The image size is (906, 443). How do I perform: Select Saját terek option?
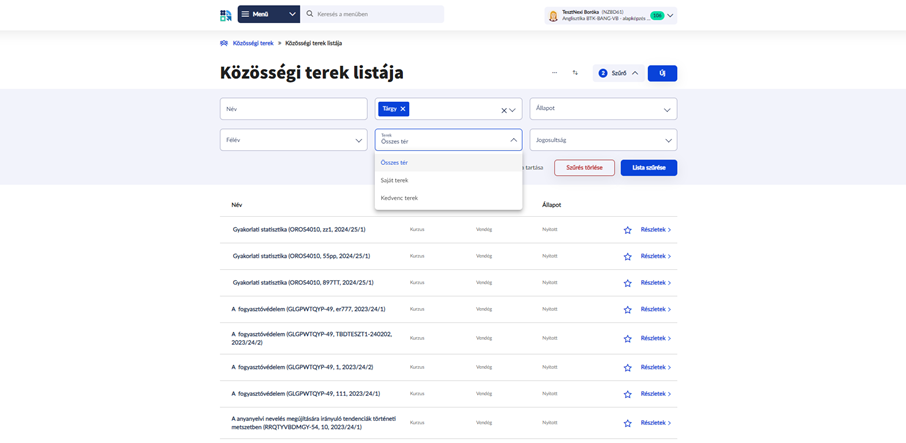[x=395, y=181]
